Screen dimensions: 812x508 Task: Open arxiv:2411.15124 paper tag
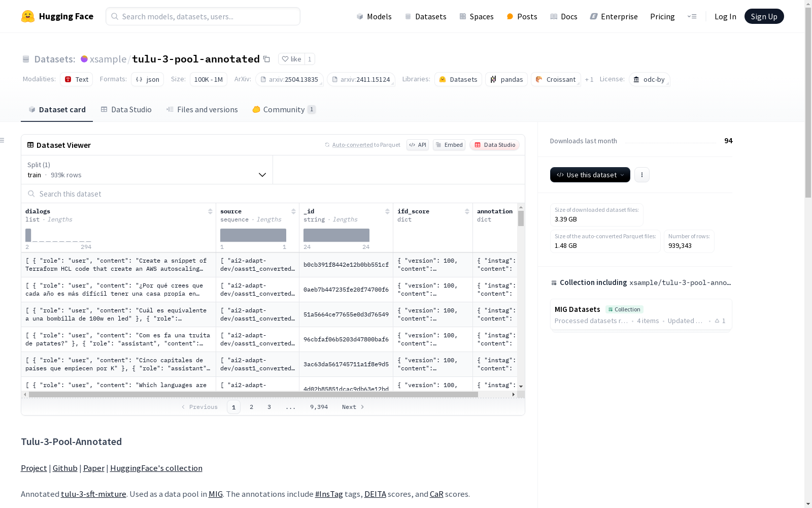click(x=361, y=79)
